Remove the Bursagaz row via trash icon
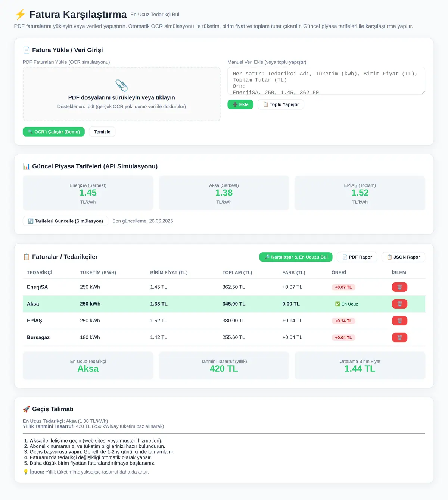The width and height of the screenshot is (448, 500). 399,337
